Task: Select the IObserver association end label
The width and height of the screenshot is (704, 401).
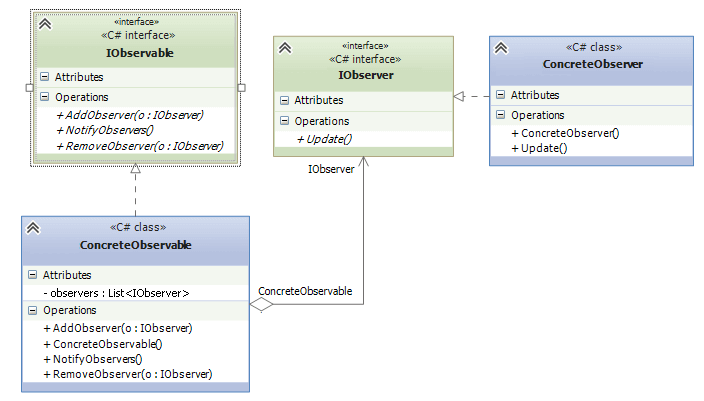Action: click(330, 170)
